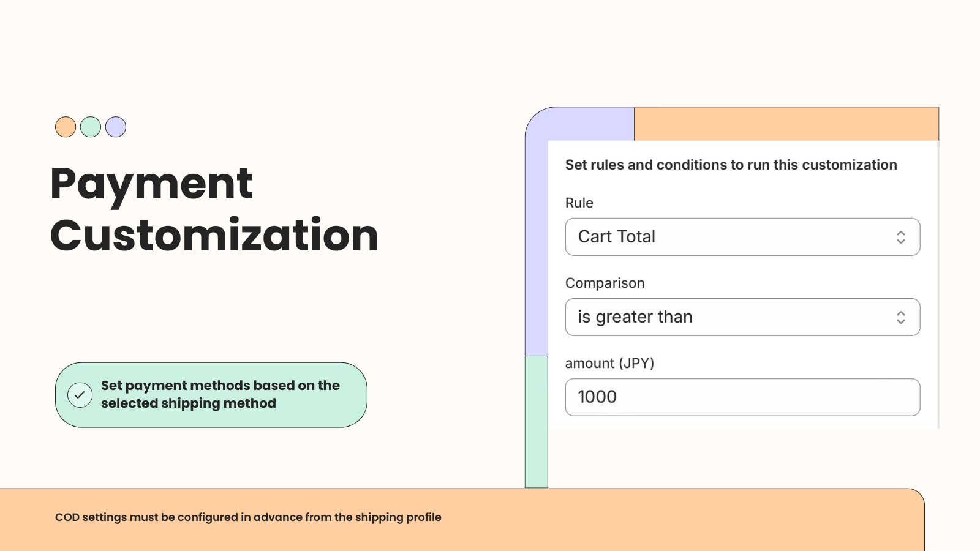Click the orange circle icon above the title
The width and height of the screenshot is (980, 551).
coord(65,127)
